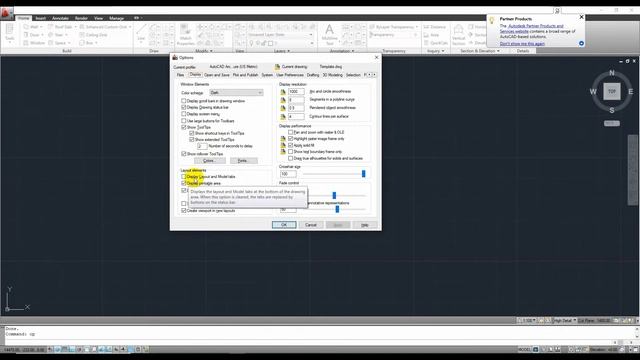Click the N compass point on ViewCube
This screenshot has height=360, width=640.
(x=611, y=73)
